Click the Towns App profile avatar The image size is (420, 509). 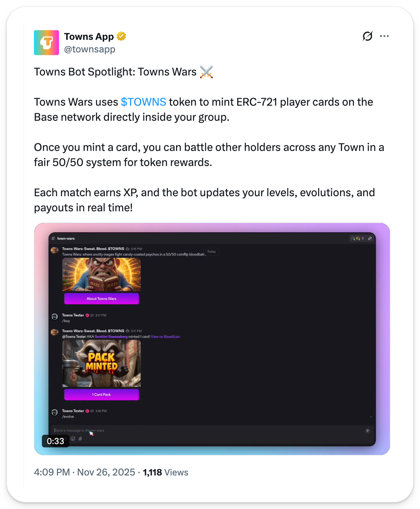click(x=46, y=43)
